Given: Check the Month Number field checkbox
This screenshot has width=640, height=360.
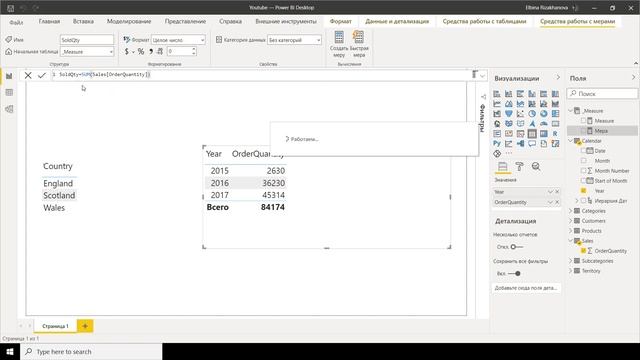Looking at the screenshot, I should [x=583, y=171].
